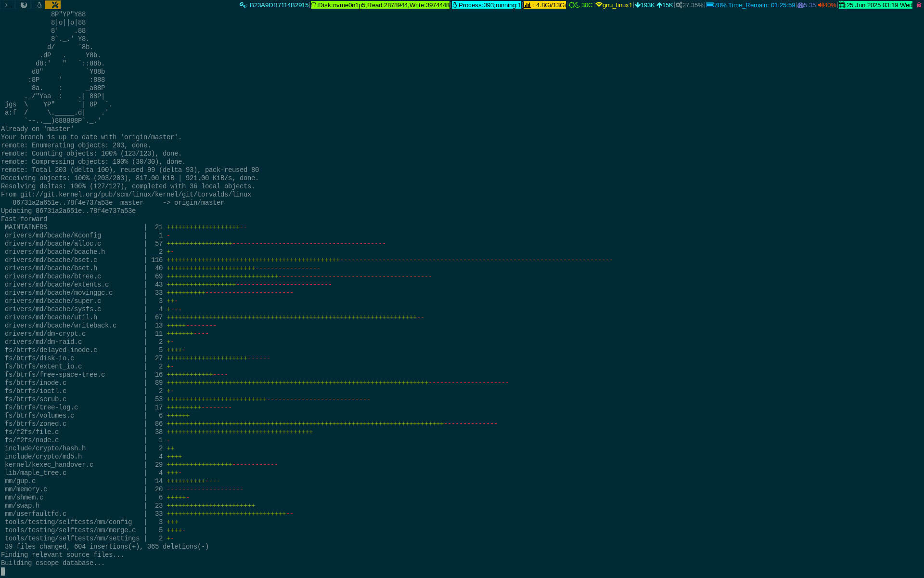
Task: Click the CPU gears icon showing 27.35%
Action: coord(679,5)
